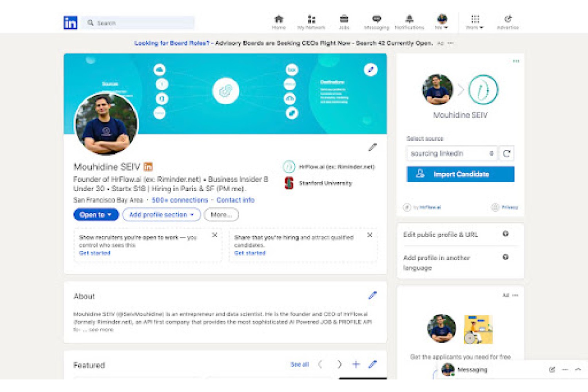Open the Contact info link
Viewport: 588px width, 392px height.
point(236,200)
